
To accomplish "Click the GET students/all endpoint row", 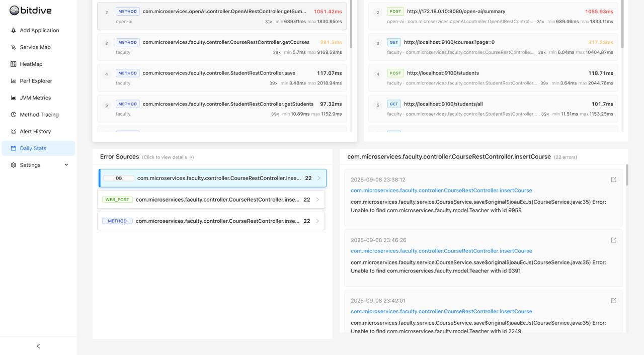I will pyautogui.click(x=493, y=109).
